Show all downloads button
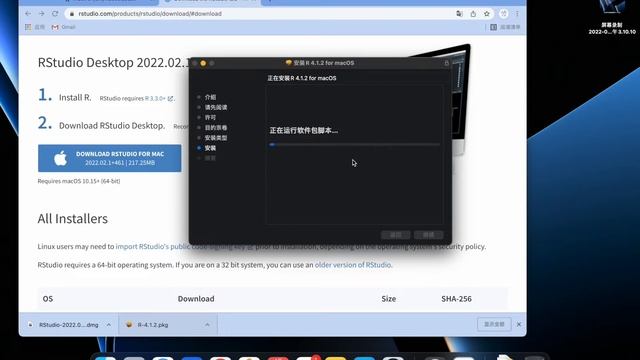The height and width of the screenshot is (360, 640). click(494, 324)
